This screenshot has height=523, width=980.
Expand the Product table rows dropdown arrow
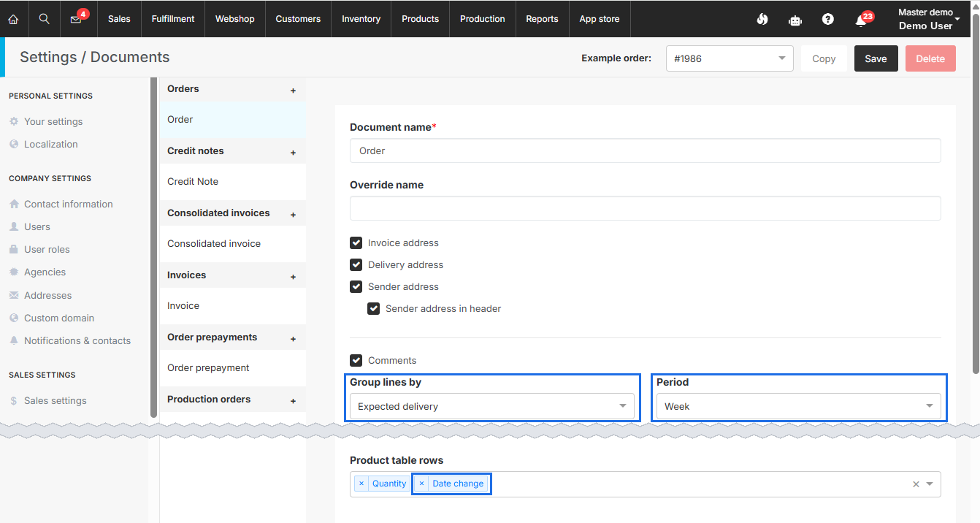point(930,484)
